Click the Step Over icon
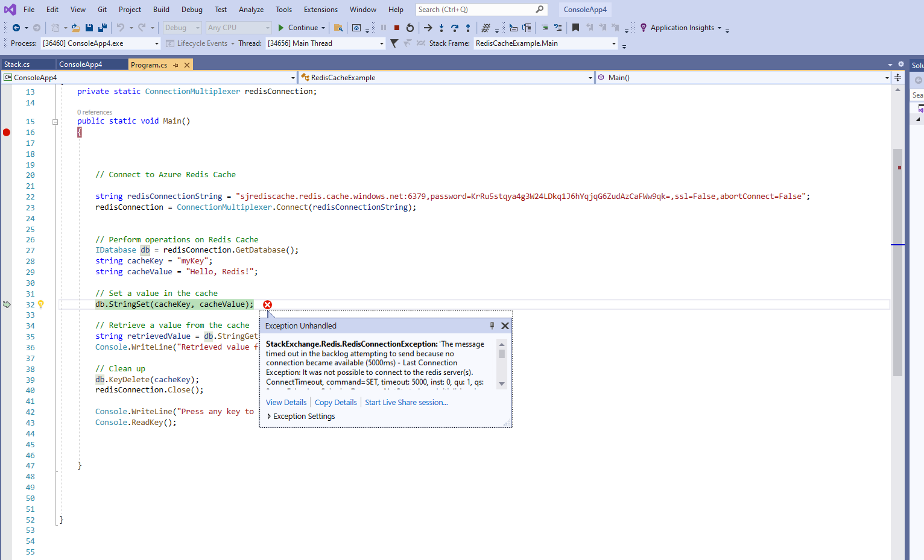Image resolution: width=924 pixels, height=560 pixels. (x=455, y=28)
